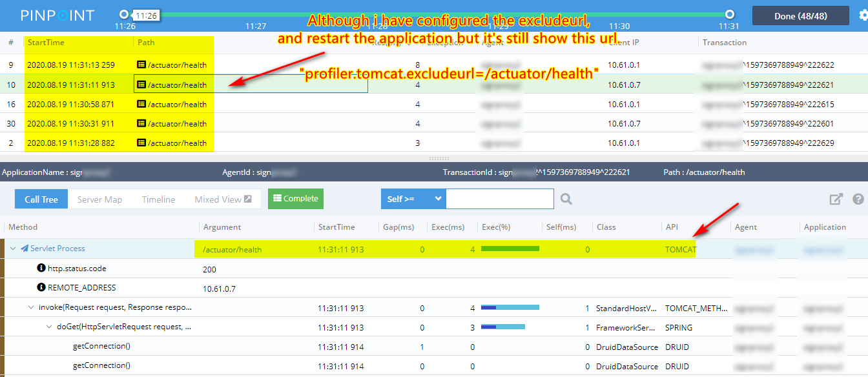Image resolution: width=868 pixels, height=377 pixels.
Task: Click REMOTE_ADDRESS value 10.61.0.7
Action: click(x=220, y=289)
